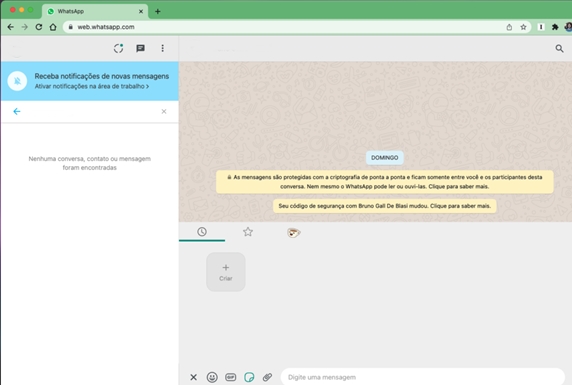The height and width of the screenshot is (385, 572).
Task: Select the sticker icon in composer
Action: pos(249,377)
